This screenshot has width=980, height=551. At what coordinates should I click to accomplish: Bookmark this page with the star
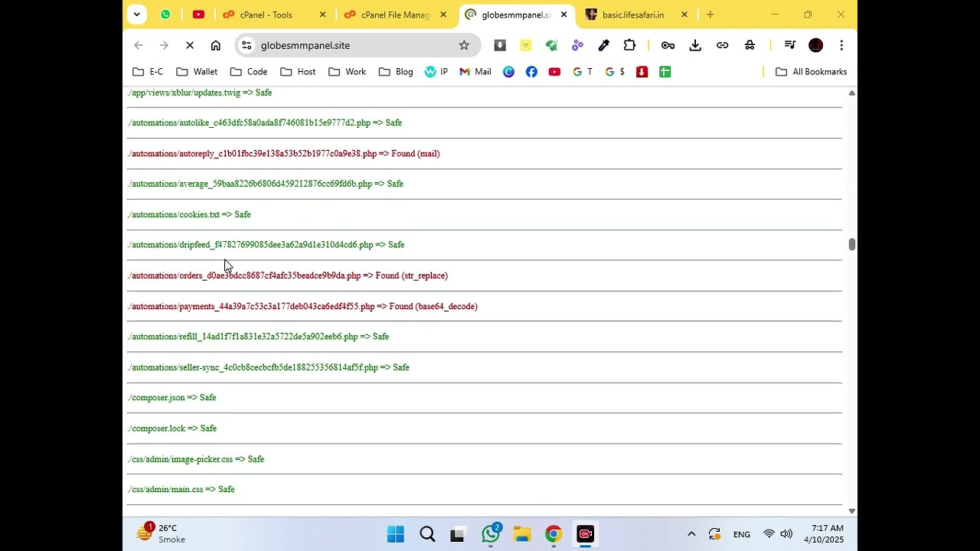tap(464, 45)
